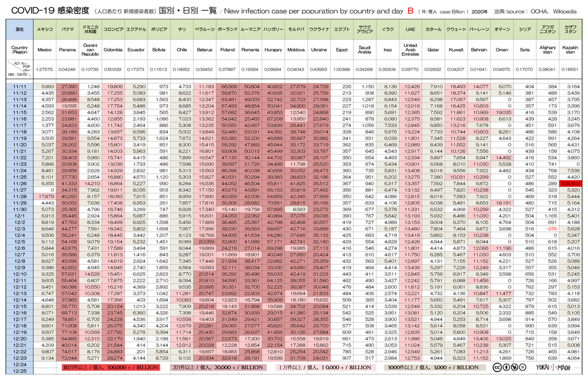The width and height of the screenshot is (588, 378).
Task: Click the Saudi Arabia column header
Action: (365, 49)
